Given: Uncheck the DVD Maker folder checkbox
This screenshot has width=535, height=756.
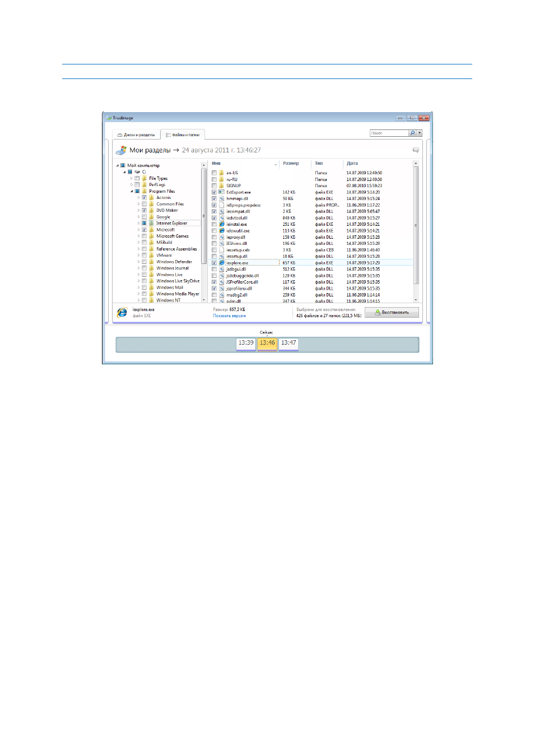Looking at the screenshot, I should click(144, 211).
